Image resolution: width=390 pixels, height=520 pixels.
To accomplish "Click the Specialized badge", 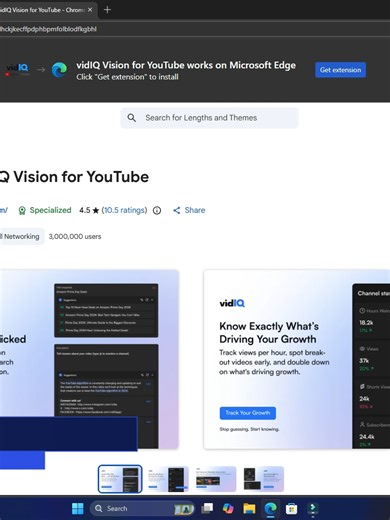I will click(44, 210).
